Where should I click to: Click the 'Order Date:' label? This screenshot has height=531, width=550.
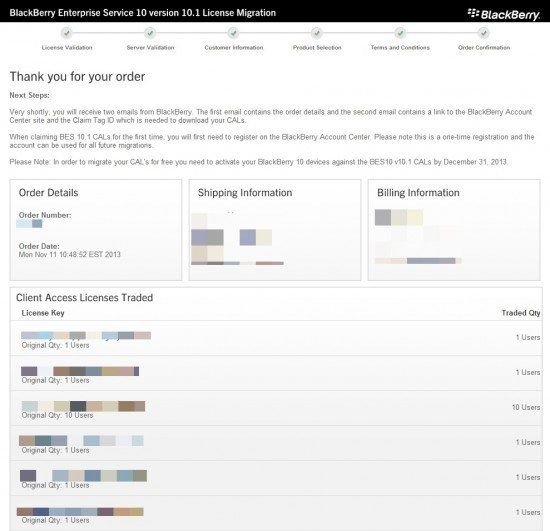39,246
